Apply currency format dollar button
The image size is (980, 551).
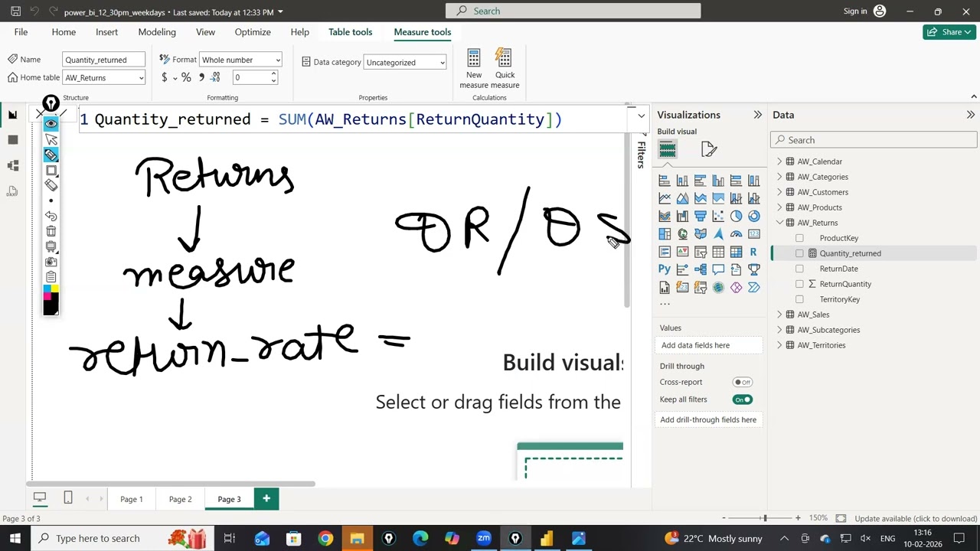[x=164, y=77]
